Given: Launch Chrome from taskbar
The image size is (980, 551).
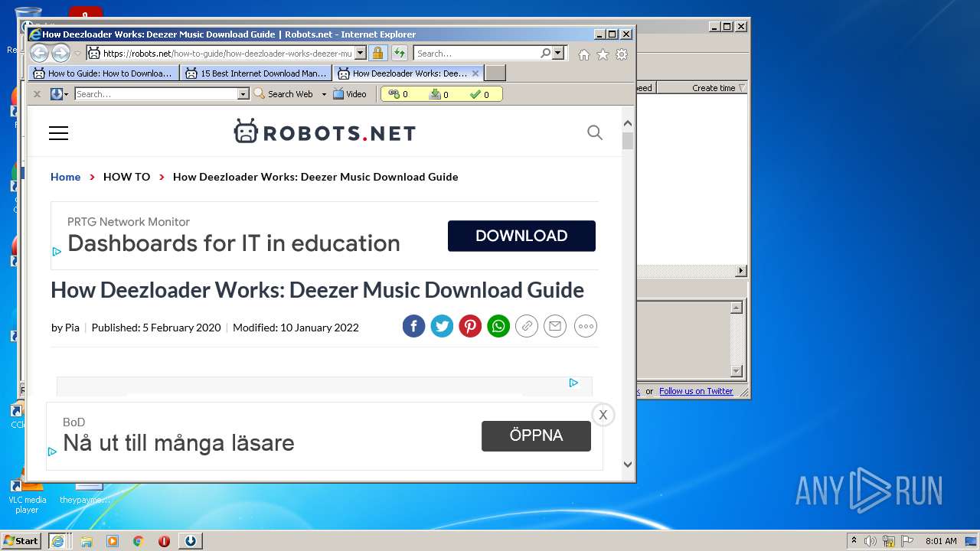Looking at the screenshot, I should pos(138,540).
